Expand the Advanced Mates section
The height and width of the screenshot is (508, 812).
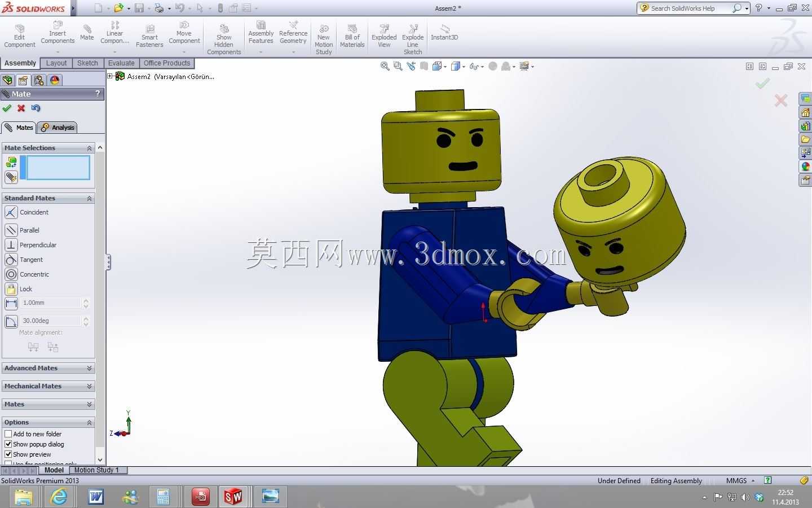[89, 368]
